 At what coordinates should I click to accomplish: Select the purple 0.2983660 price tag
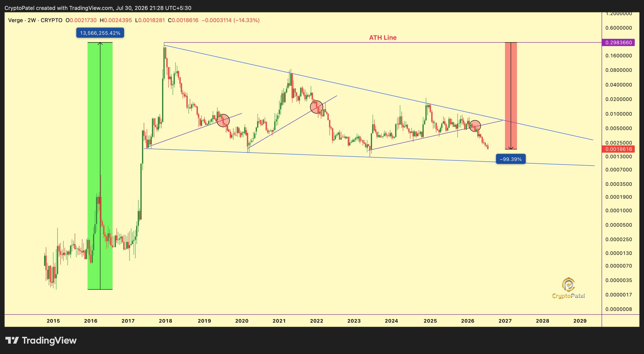point(618,42)
